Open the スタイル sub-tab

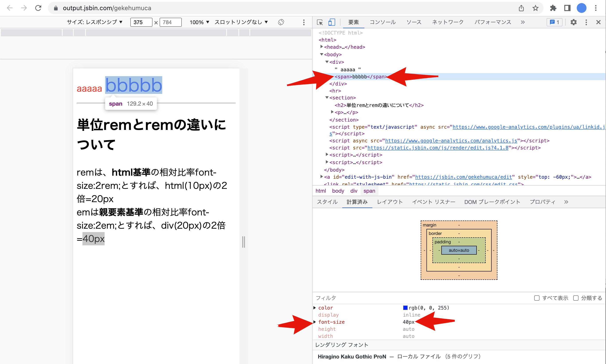click(x=327, y=202)
